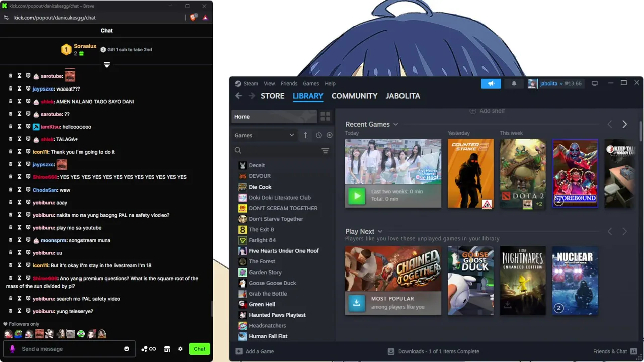Open Storebound game cover

click(x=575, y=173)
